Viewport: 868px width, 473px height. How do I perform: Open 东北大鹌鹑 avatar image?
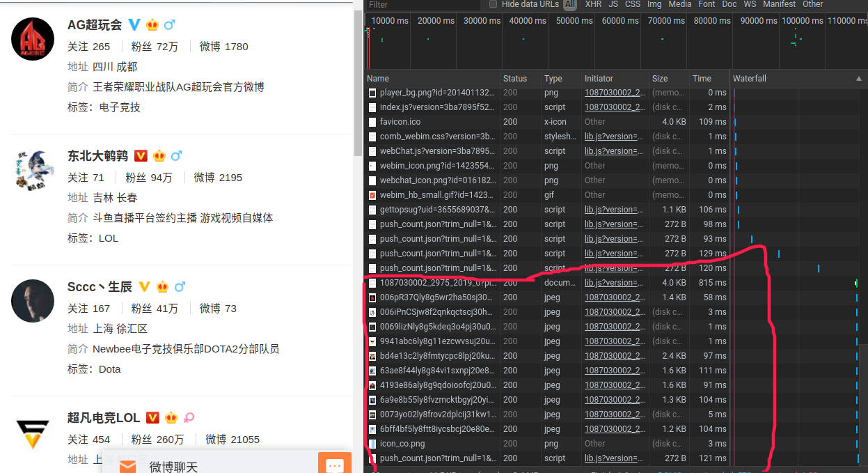tap(33, 169)
